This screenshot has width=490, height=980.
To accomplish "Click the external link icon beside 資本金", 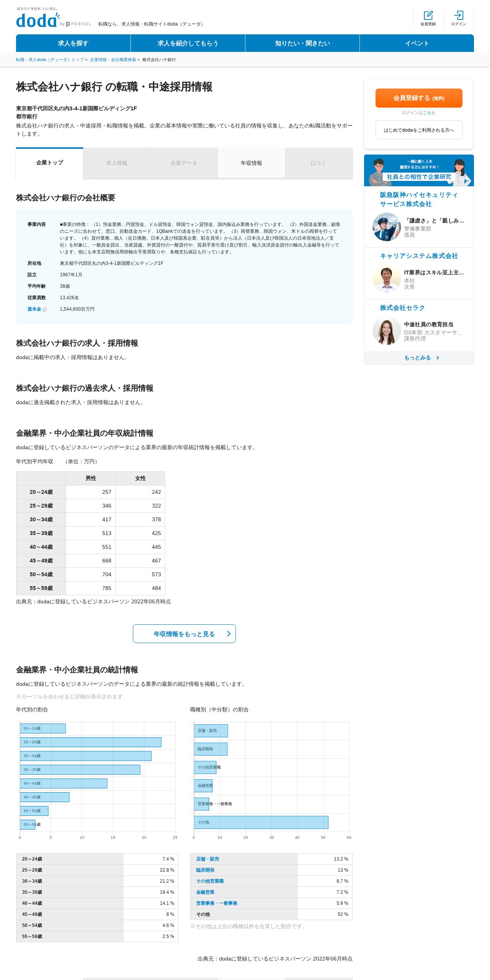I will (45, 309).
